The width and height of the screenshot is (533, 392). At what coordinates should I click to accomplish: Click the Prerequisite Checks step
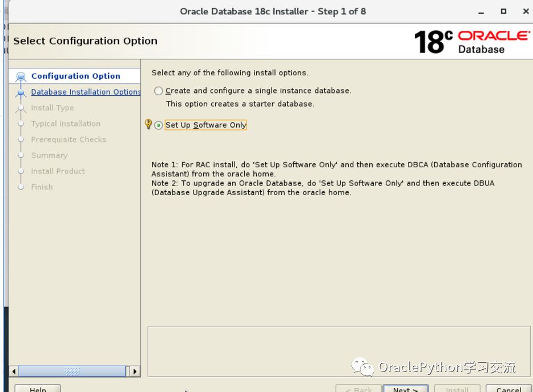pyautogui.click(x=68, y=139)
